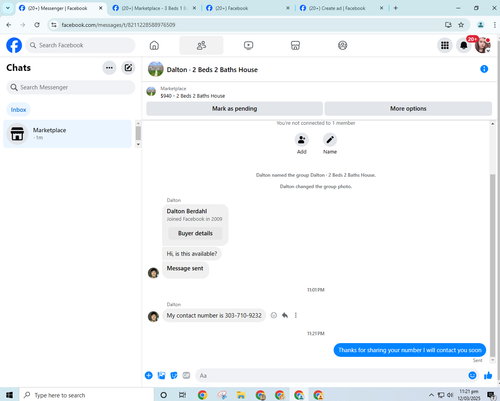Send a thumbs up like
Screen dimensions: 500x401
coord(488,376)
